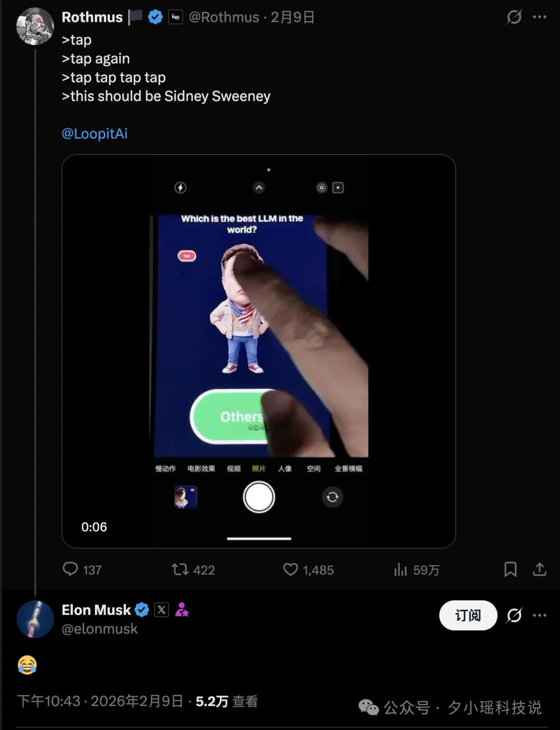Click the 订阅 subscribe button

click(x=468, y=615)
